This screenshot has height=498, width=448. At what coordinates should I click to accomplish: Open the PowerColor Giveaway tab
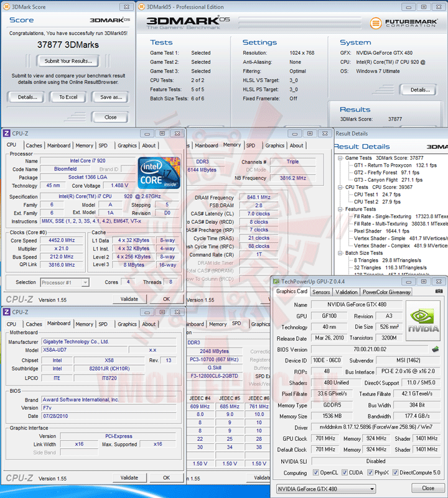click(x=386, y=292)
